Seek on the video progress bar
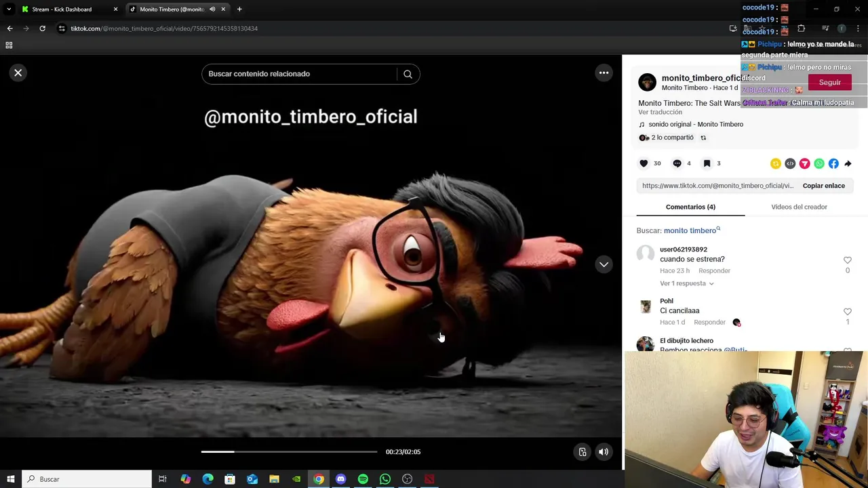868x488 pixels. (x=289, y=452)
